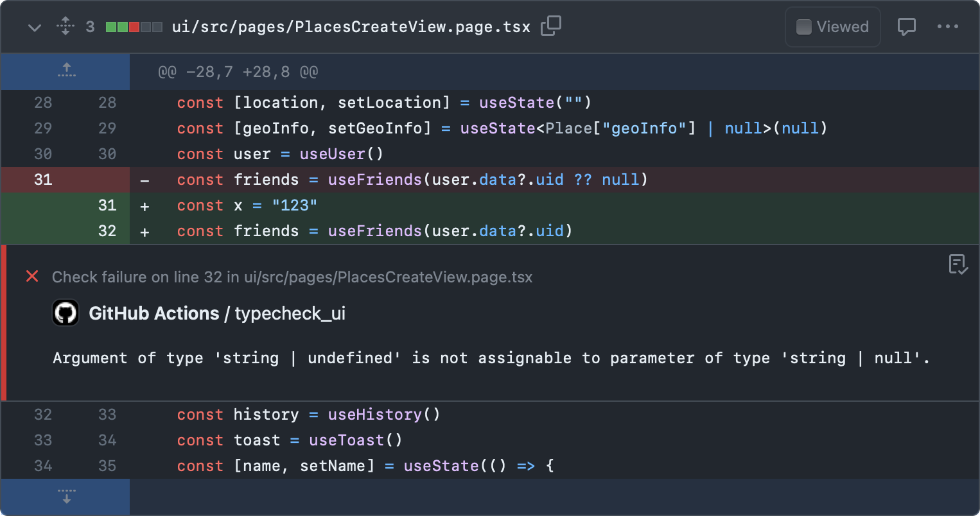Screen dimensions: 980x516
Task: Click the added line useFriends(user.data?.uid)
Action: tap(374, 231)
